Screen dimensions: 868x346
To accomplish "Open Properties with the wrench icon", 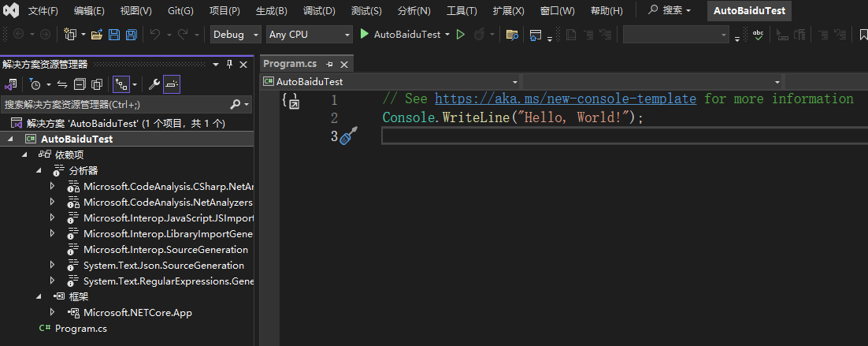I will coord(154,84).
